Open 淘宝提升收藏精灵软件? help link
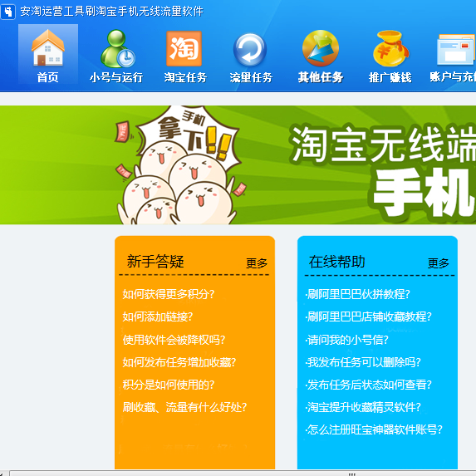 (363, 407)
